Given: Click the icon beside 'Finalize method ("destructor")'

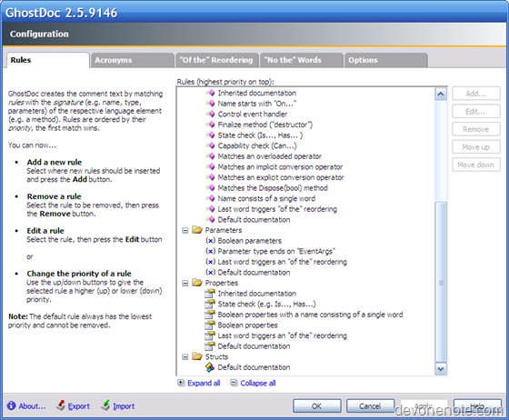Looking at the screenshot, I should pyautogui.click(x=211, y=125).
